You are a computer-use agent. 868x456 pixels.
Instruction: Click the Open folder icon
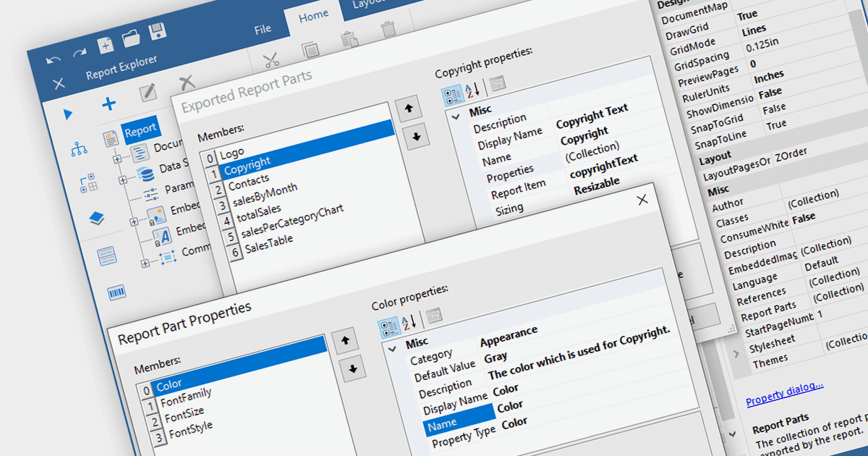point(131,37)
